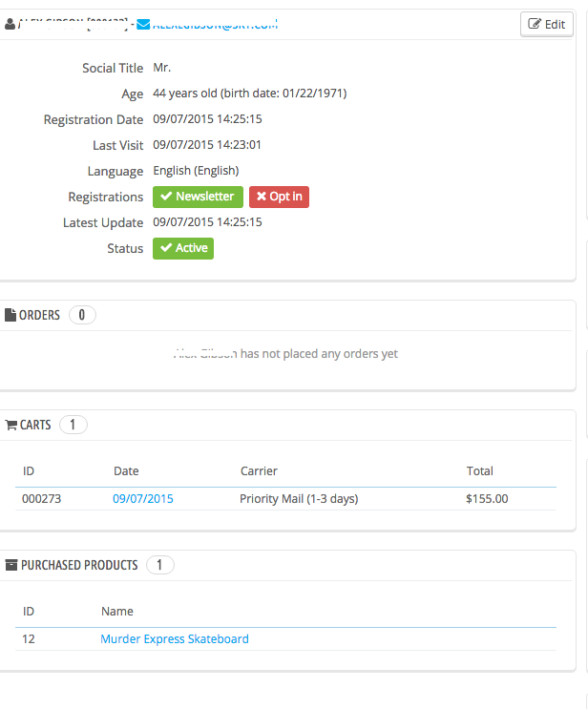Image resolution: width=588 pixels, height=709 pixels.
Task: Click the customer email address link
Action: click(215, 25)
